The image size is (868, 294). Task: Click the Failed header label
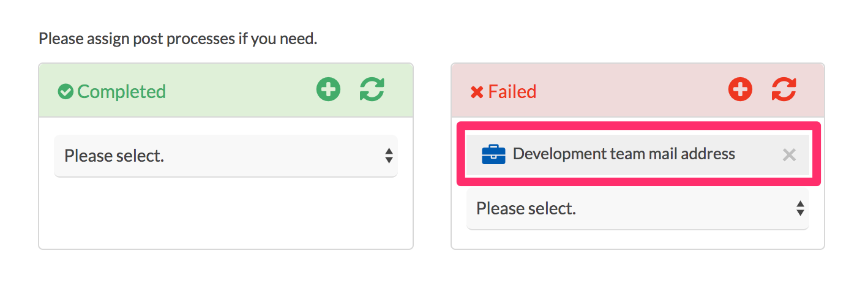(x=512, y=92)
